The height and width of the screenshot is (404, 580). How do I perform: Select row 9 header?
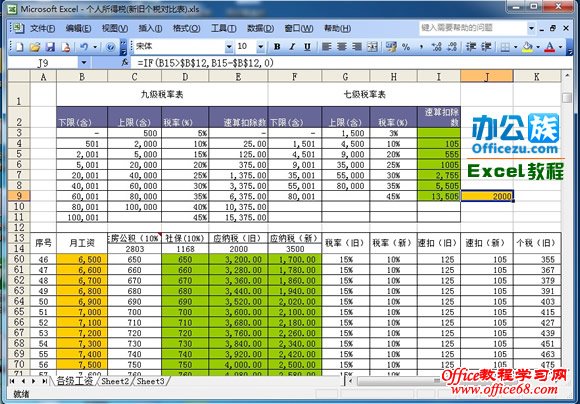[19, 196]
